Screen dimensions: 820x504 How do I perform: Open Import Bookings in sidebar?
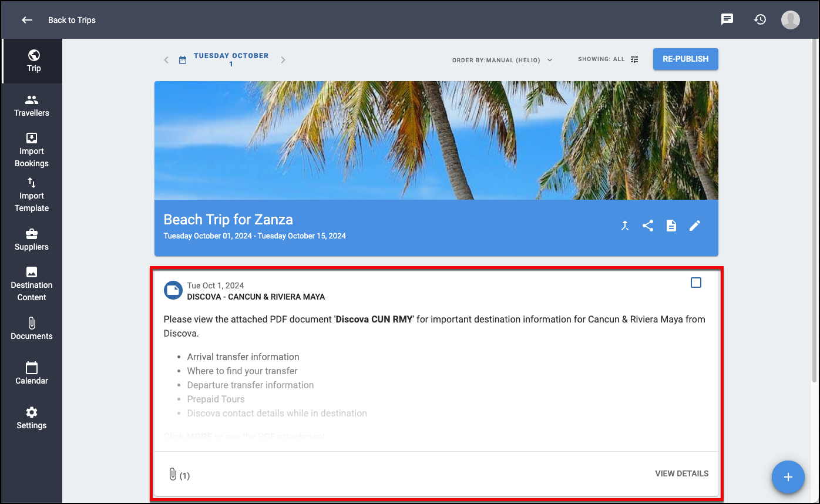tap(32, 150)
